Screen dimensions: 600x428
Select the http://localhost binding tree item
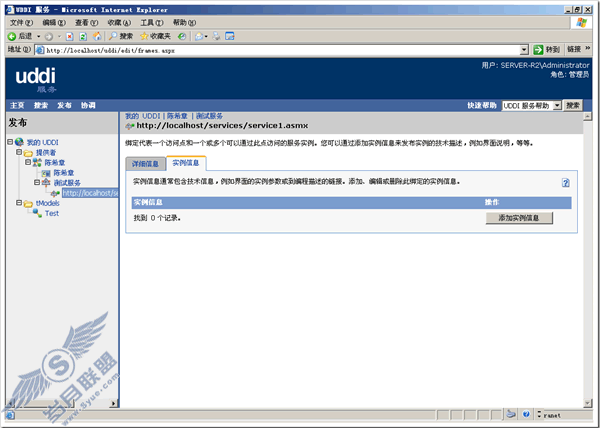tap(90, 193)
